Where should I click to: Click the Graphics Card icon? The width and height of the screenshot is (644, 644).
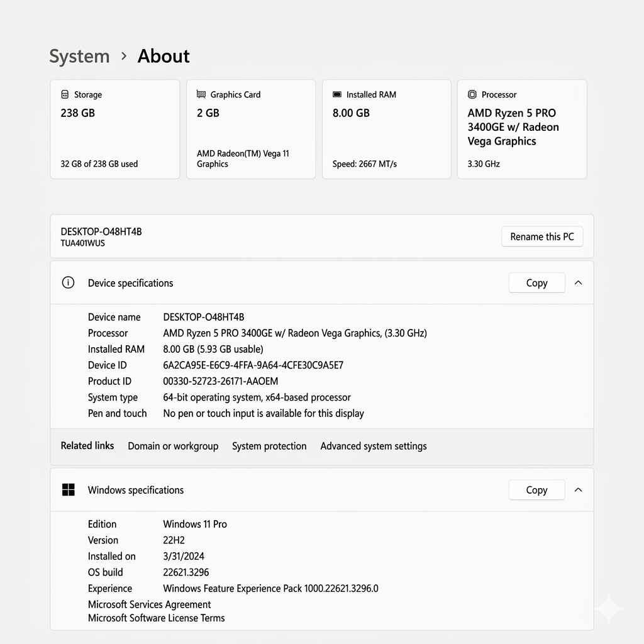coord(201,94)
